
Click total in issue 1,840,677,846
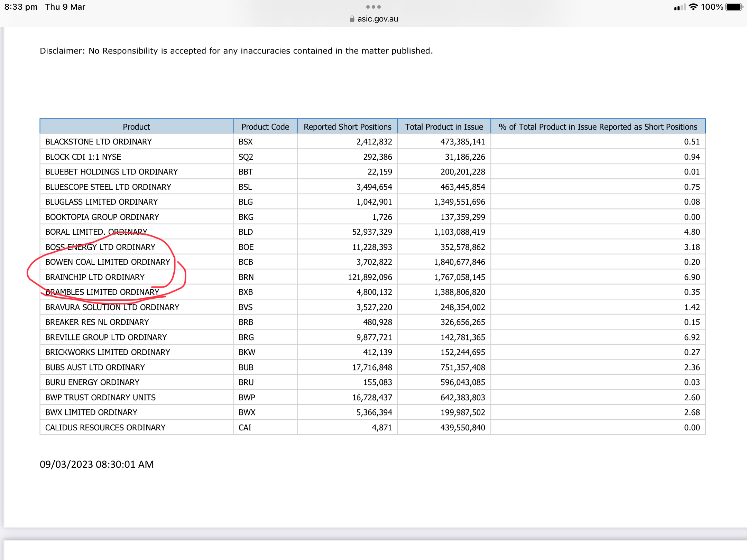(x=459, y=262)
